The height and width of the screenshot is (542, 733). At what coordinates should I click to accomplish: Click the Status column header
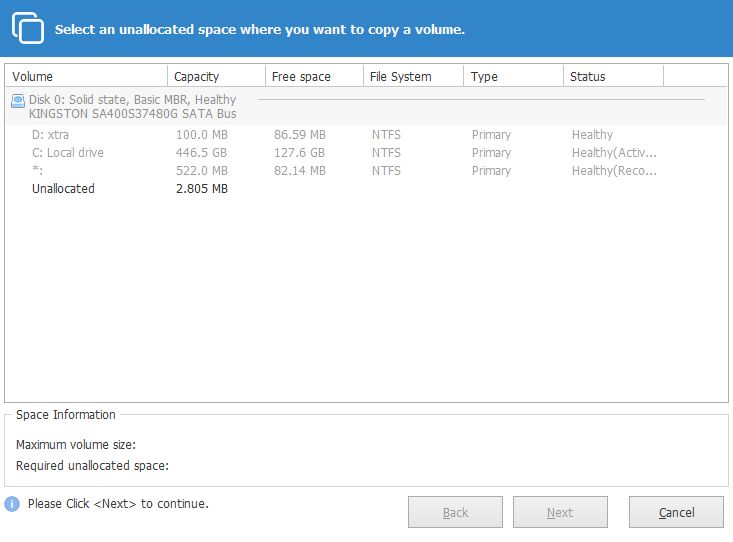click(613, 76)
